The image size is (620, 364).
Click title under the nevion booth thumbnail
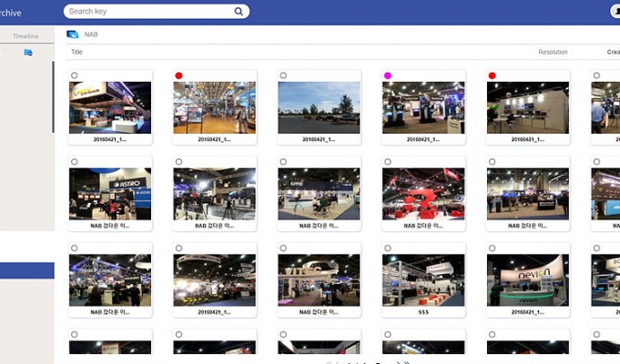pyautogui.click(x=528, y=312)
